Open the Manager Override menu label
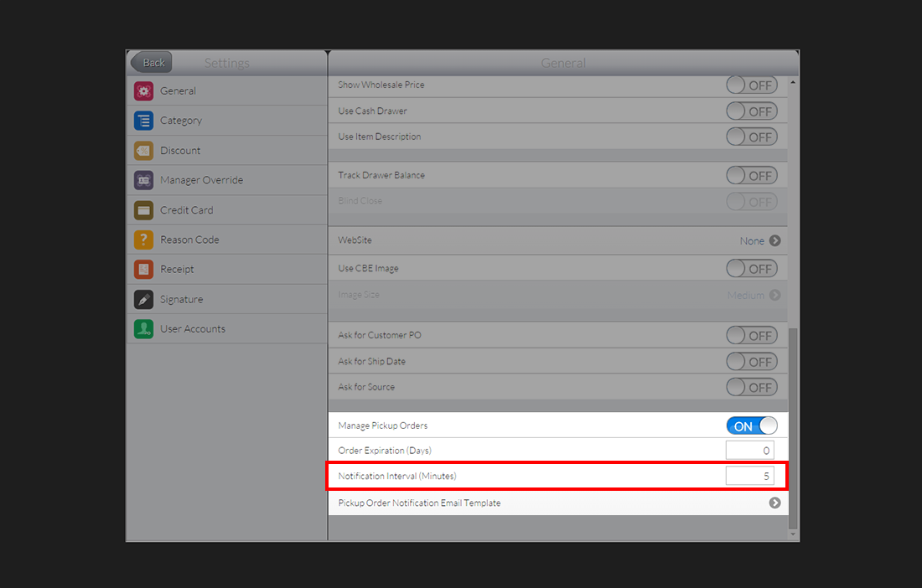922x588 pixels. click(202, 180)
